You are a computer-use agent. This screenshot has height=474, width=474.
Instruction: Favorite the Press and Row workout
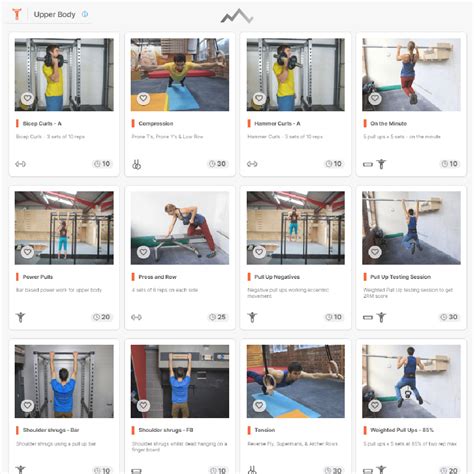click(x=143, y=252)
